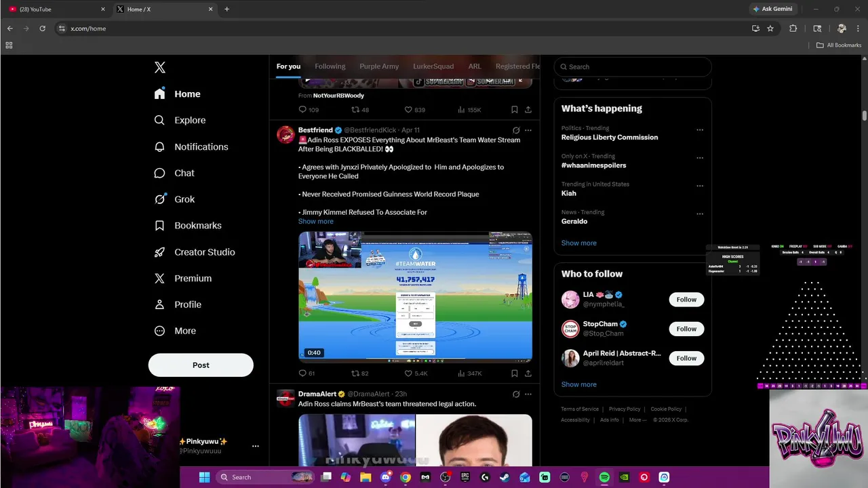
Task: Open Pinkyuwu account menu dots
Action: 256,446
